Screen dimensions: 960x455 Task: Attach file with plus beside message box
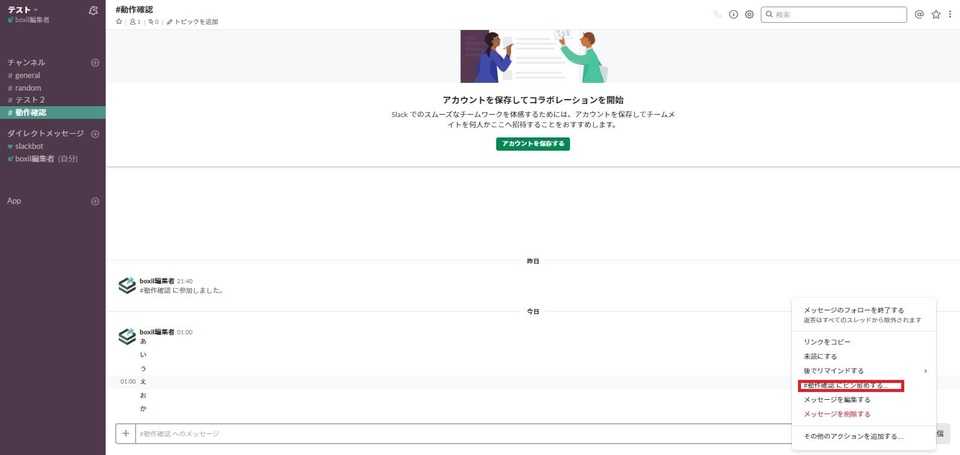click(126, 434)
